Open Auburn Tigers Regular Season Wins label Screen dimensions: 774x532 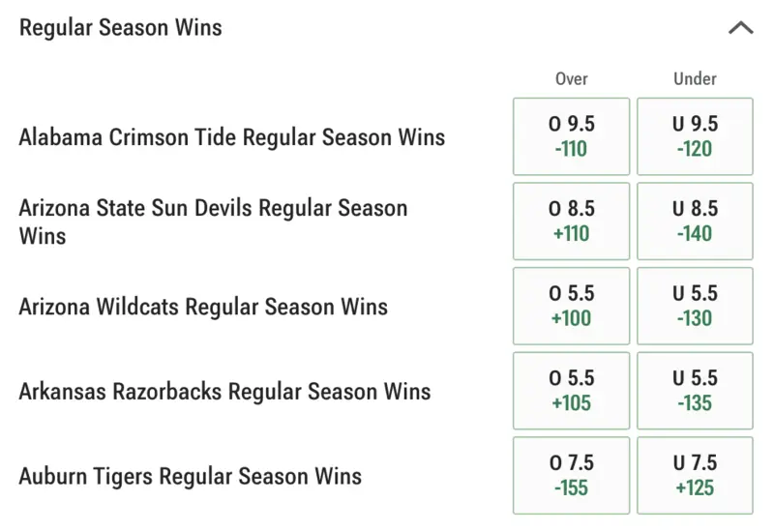pos(190,476)
